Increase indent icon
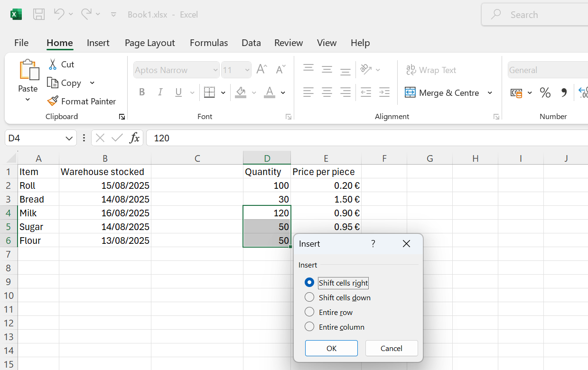 384,92
